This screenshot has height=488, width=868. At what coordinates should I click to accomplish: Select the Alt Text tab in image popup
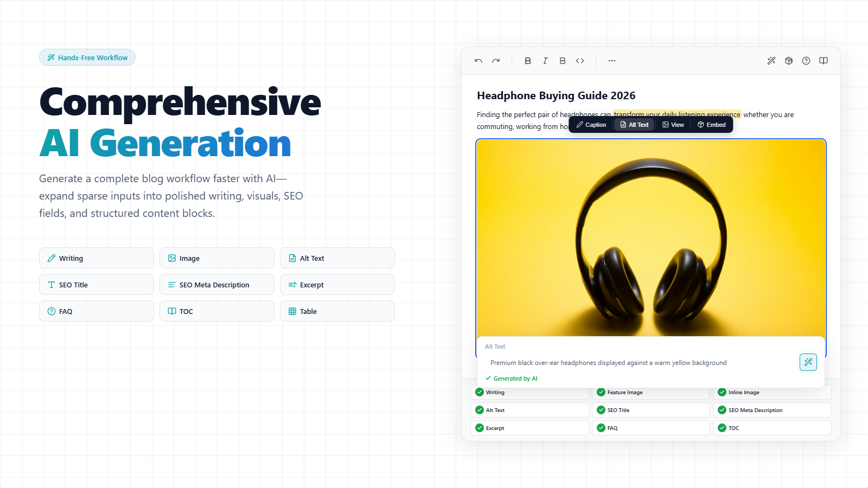click(x=634, y=125)
